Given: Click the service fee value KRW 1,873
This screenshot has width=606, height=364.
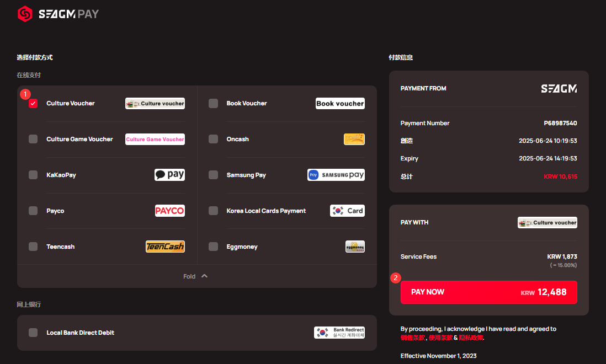Looking at the screenshot, I should click(562, 256).
